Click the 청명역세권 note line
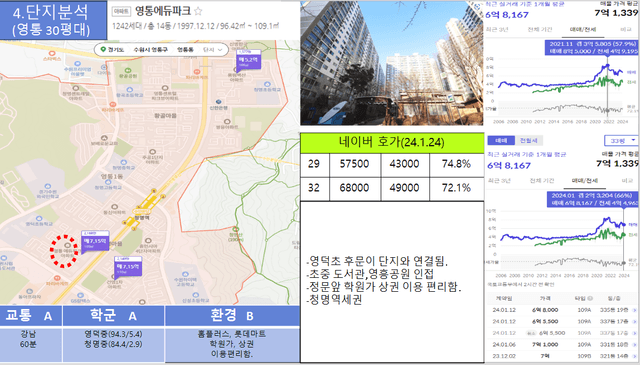The width and height of the screenshot is (640, 365). pos(334,300)
